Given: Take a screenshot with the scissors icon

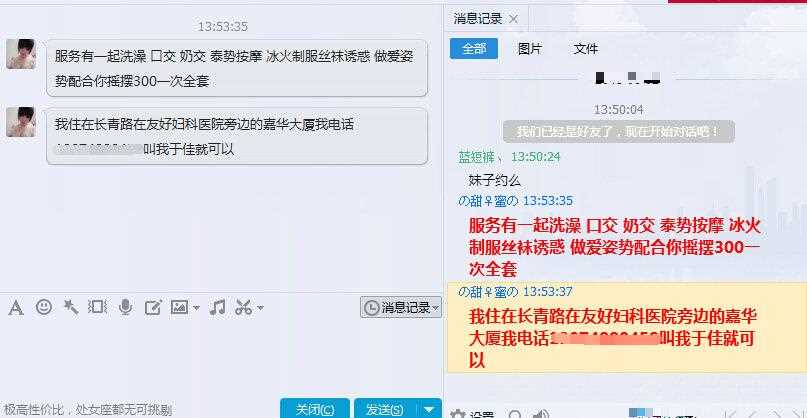Looking at the screenshot, I should tap(243, 307).
